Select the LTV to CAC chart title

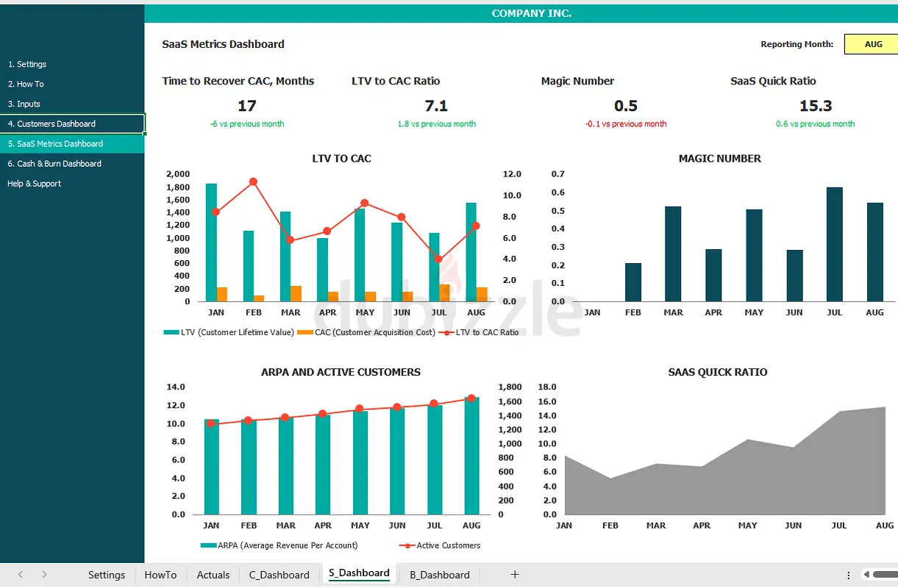[x=341, y=159]
